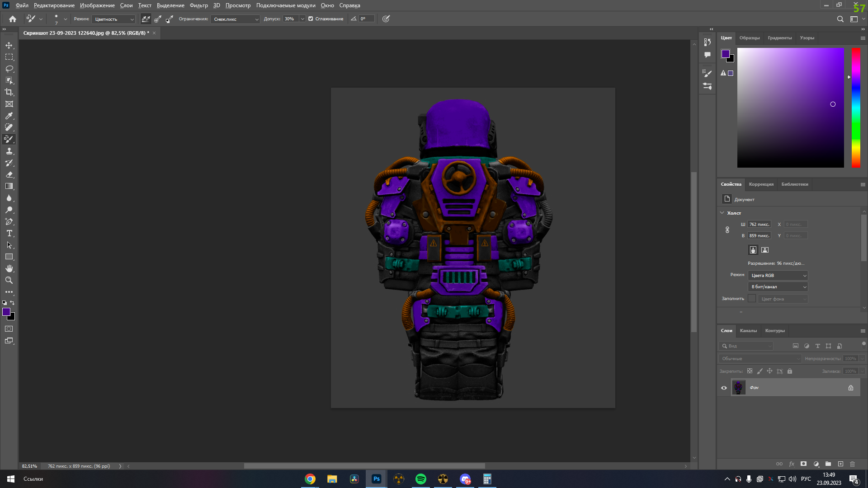Open the Допуск 30% dropdown arrow
This screenshot has width=868, height=488.
pos(302,19)
